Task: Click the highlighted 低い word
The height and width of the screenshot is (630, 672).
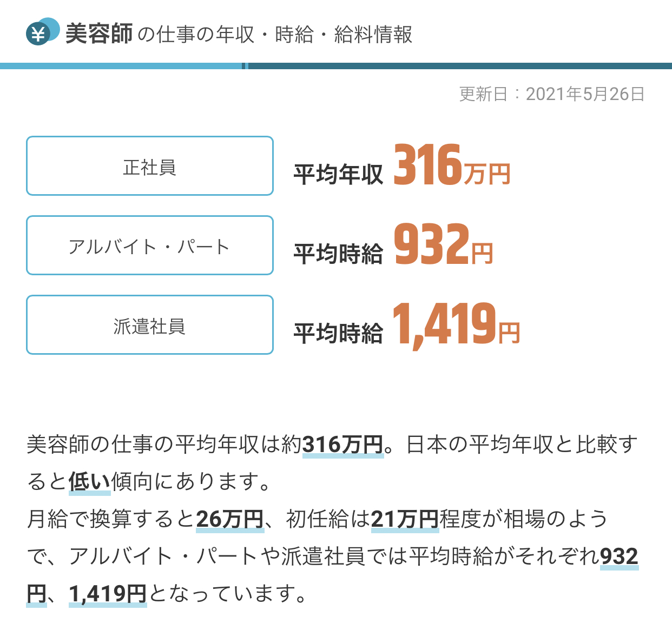Action: [x=89, y=481]
